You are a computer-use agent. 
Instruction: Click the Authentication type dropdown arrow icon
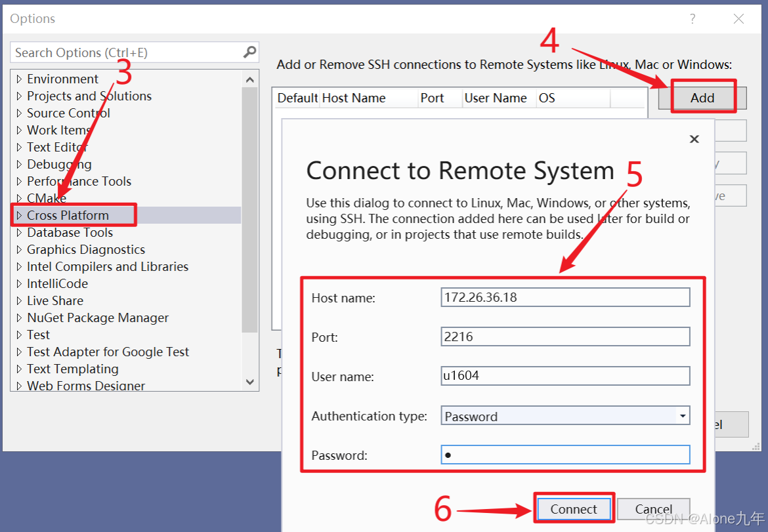[683, 415]
